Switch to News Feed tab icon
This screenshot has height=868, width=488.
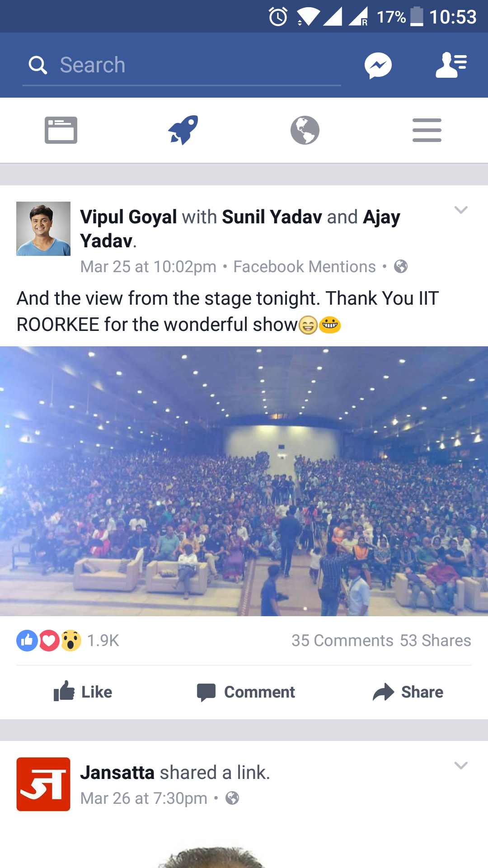[x=61, y=130]
